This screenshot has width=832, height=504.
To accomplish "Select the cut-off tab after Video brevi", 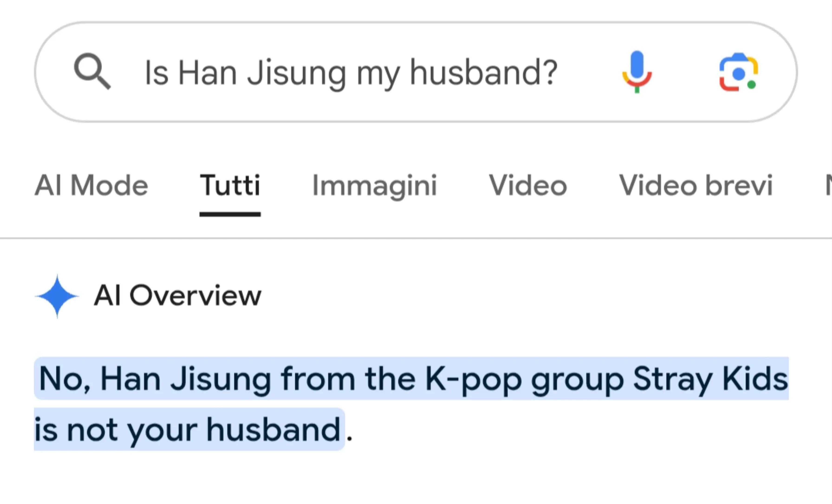I will click(x=828, y=185).
